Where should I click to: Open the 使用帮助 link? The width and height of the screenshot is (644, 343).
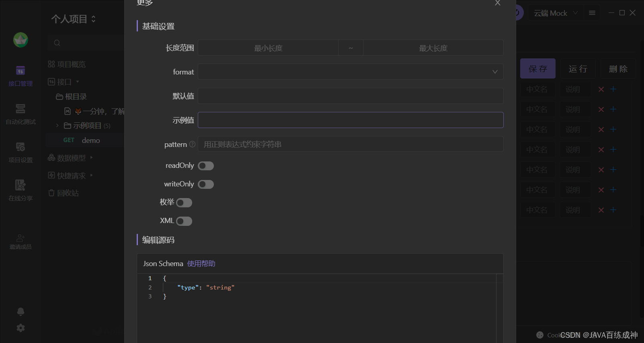tap(201, 264)
